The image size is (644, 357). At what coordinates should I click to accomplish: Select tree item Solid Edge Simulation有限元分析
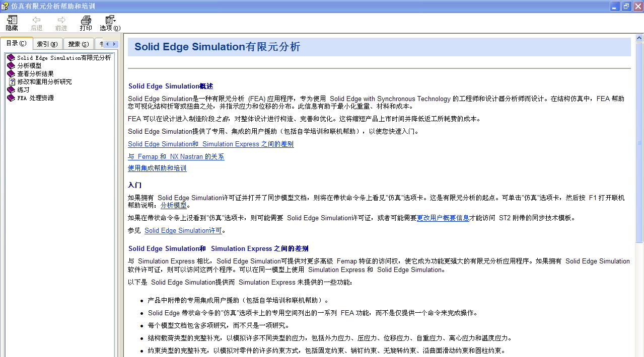64,58
